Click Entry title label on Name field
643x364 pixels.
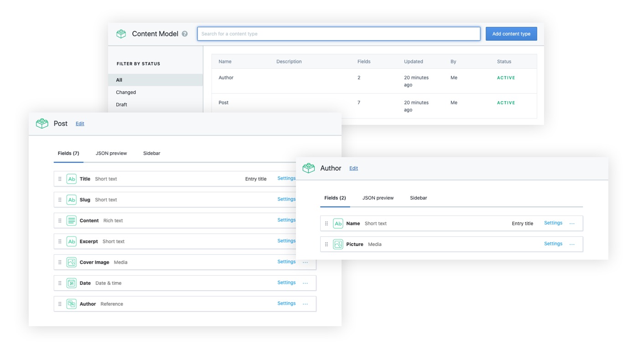point(523,224)
